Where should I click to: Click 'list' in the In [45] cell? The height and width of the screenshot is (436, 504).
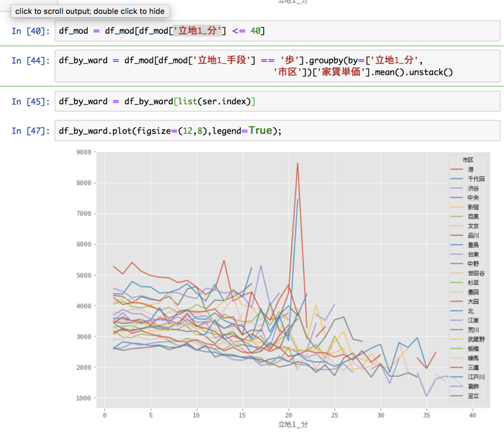pos(188,101)
